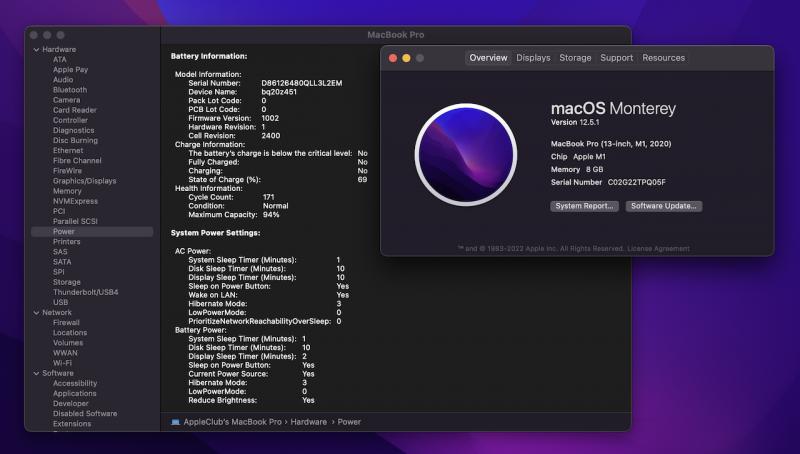Switch to the Overview tab
800x454 pixels.
tap(488, 58)
